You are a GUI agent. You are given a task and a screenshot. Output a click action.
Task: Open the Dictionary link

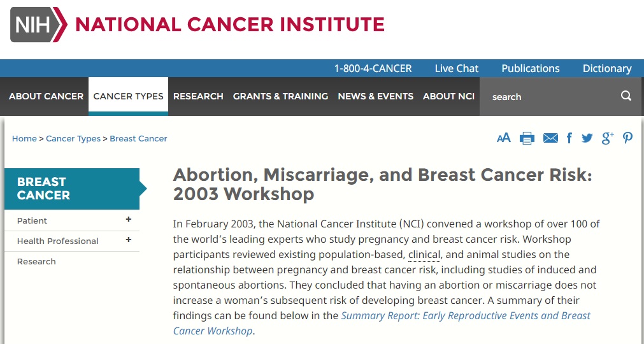607,68
